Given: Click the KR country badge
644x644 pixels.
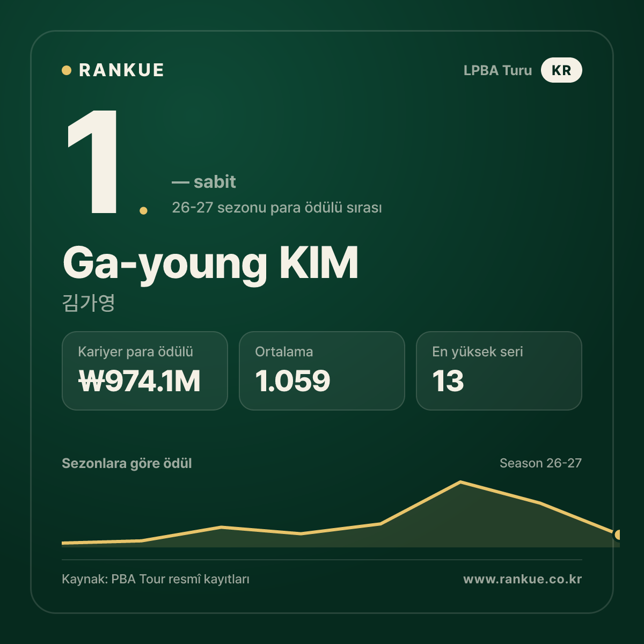Looking at the screenshot, I should point(561,70).
